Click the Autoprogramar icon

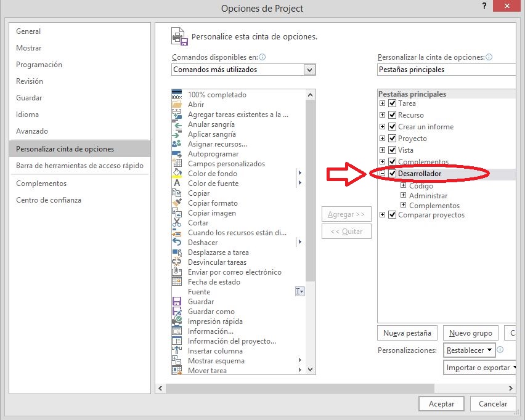click(x=176, y=154)
